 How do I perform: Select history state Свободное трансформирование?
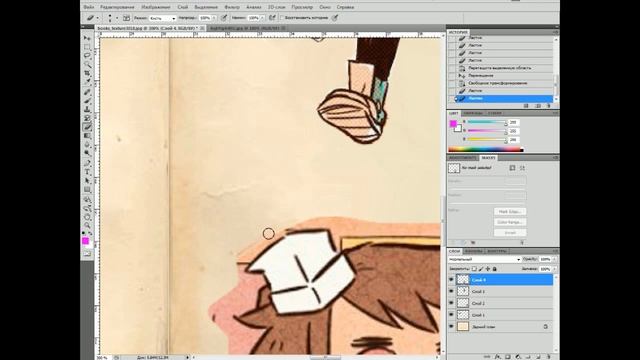(x=504, y=83)
